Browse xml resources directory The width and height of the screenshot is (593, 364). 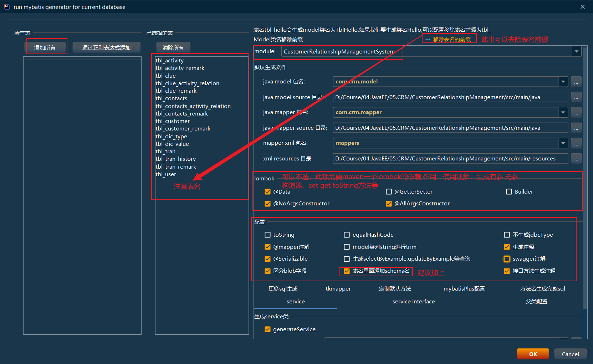click(x=576, y=158)
